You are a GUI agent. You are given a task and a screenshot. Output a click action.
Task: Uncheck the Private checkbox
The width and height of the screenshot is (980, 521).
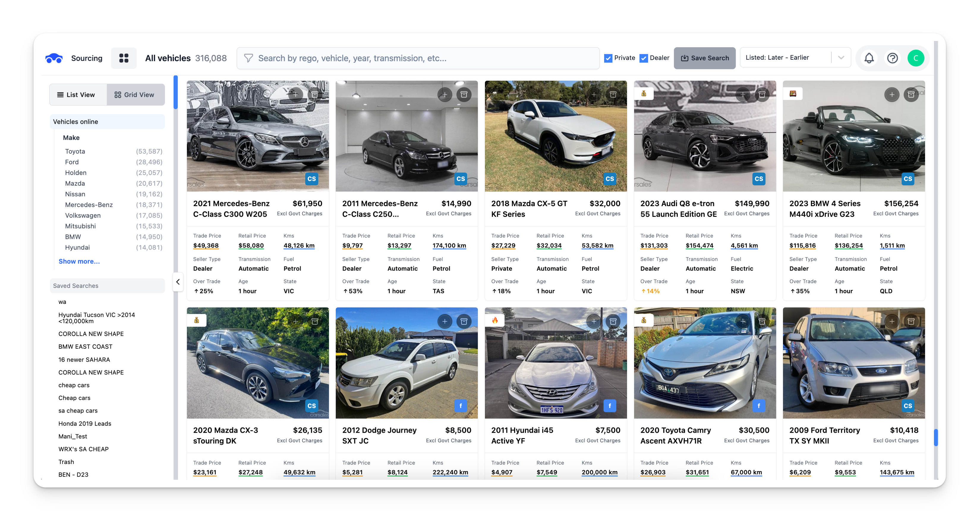point(608,58)
